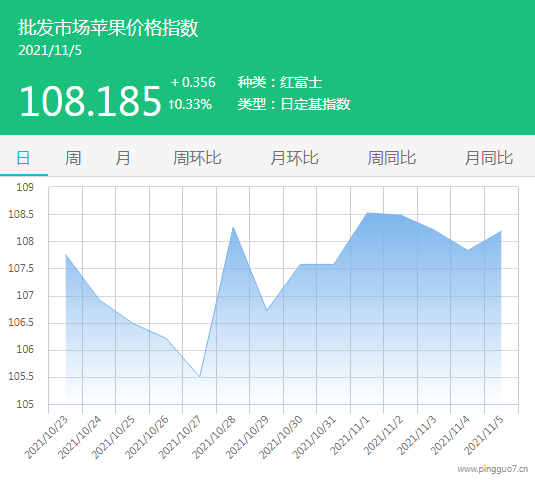The image size is (535, 480).
Task: Click the 105 y-axis label
Action: pyautogui.click(x=25, y=404)
